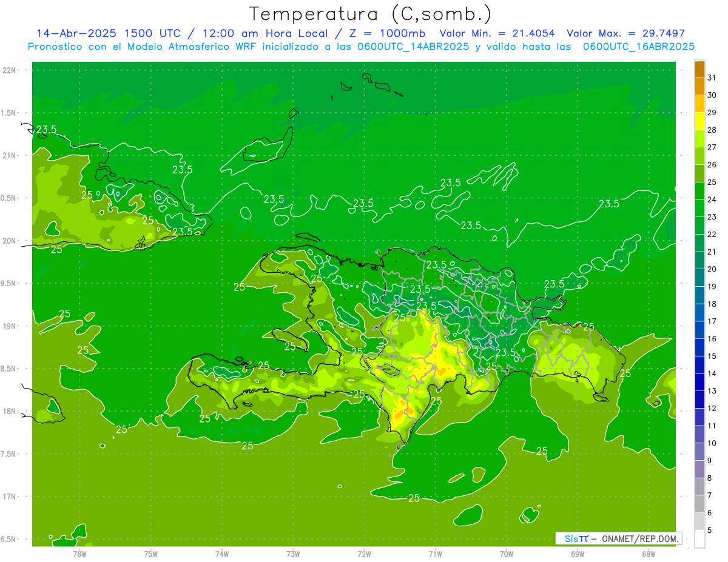Click the 'Sisπ – ONAMET/REP.DOM.' credit box

tap(618, 538)
